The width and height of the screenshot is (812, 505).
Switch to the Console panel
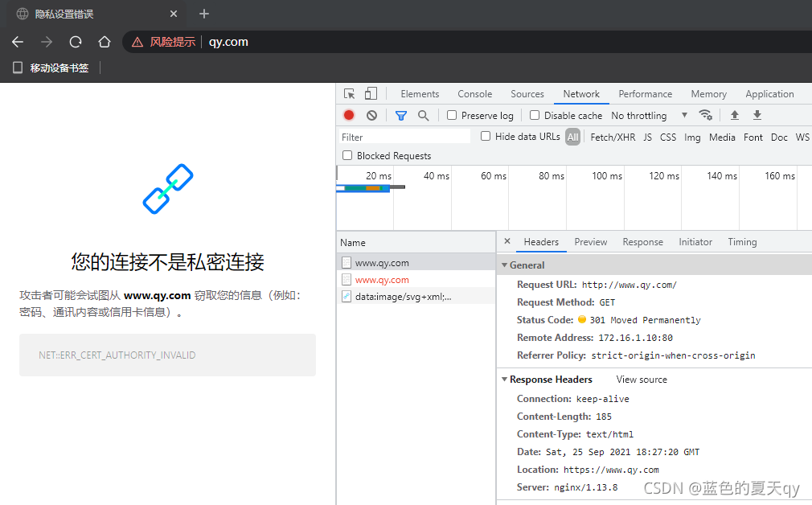(475, 94)
